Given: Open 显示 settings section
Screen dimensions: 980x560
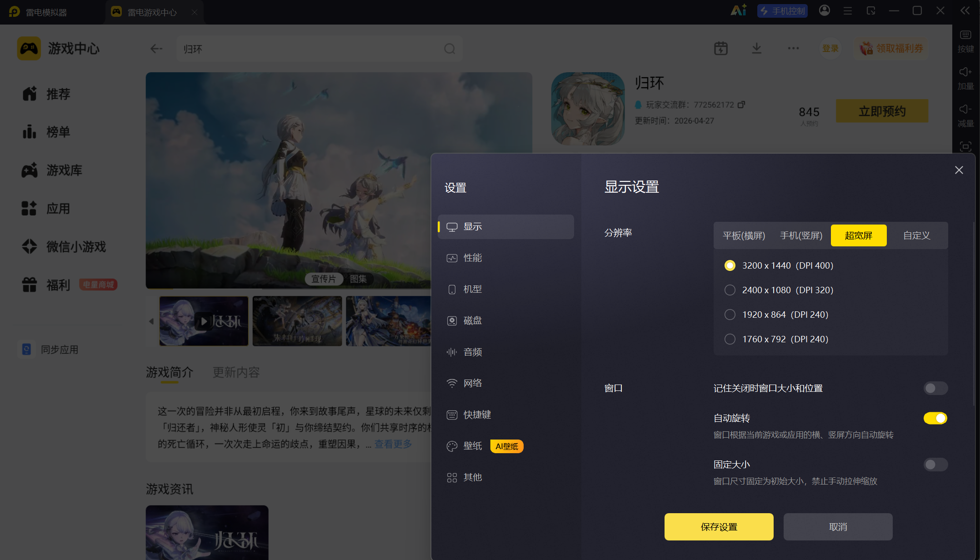Looking at the screenshot, I should (x=506, y=227).
